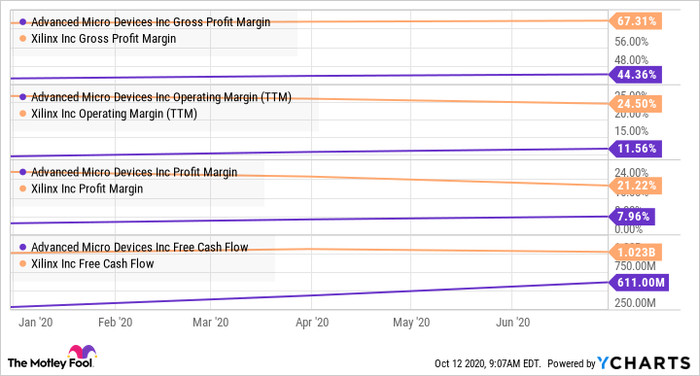Select the 7.96% value tag
The width and height of the screenshot is (700, 376).
coord(632,217)
